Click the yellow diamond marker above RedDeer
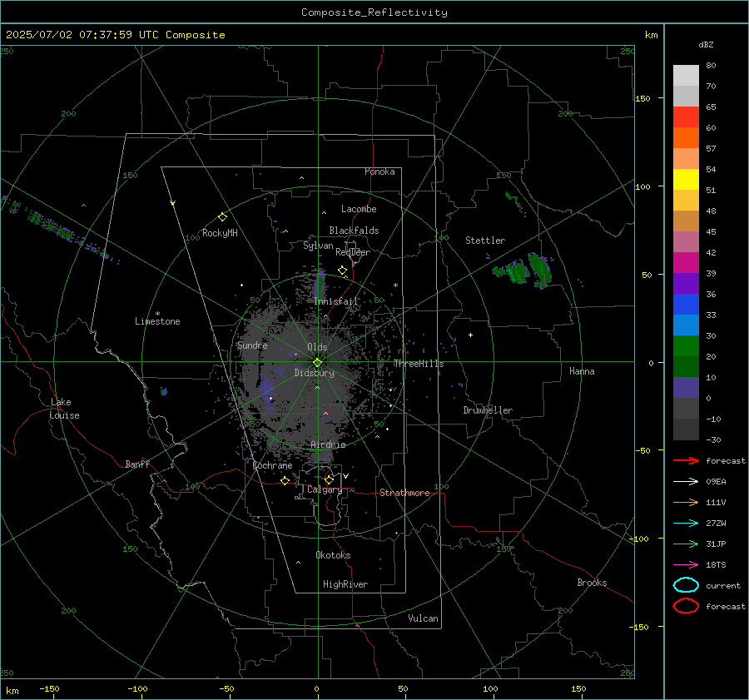749x700 pixels. pos(342,271)
